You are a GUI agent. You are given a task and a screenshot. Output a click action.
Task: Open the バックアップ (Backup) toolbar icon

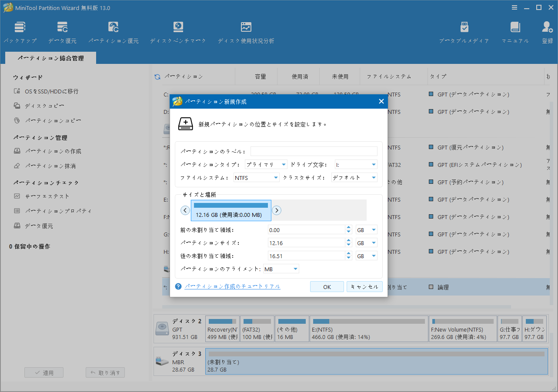pyautogui.click(x=20, y=31)
